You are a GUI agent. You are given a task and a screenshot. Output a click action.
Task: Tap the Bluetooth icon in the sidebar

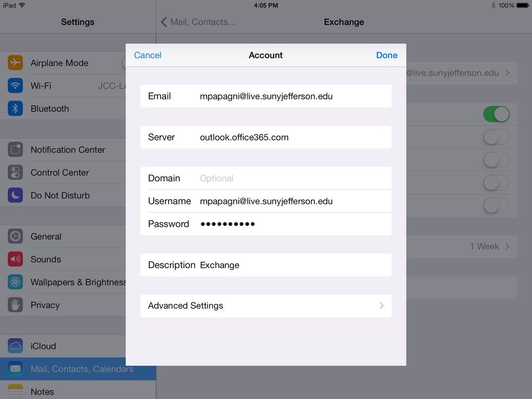click(x=15, y=109)
